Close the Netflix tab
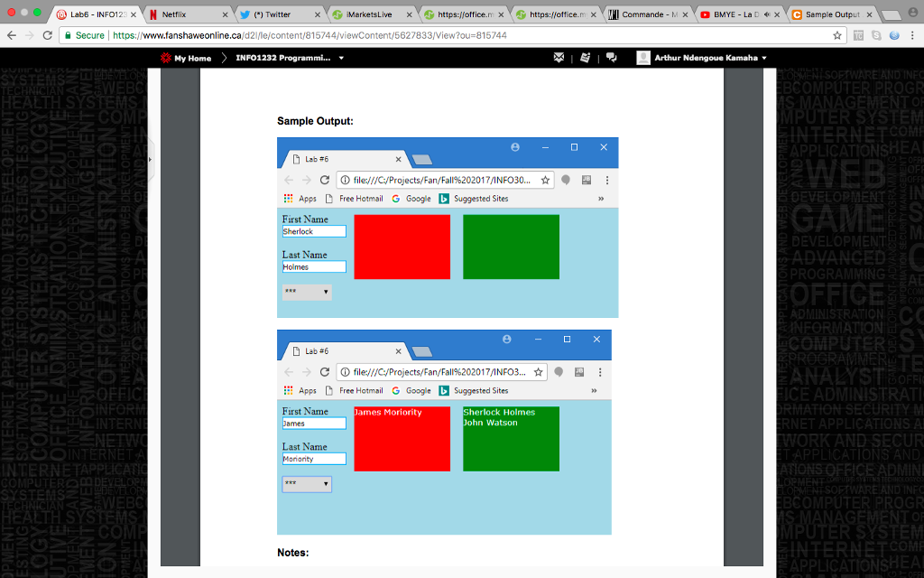924x578 pixels. (225, 14)
